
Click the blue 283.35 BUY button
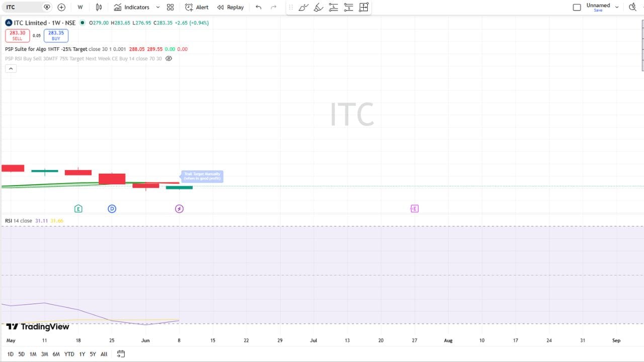[56, 35]
